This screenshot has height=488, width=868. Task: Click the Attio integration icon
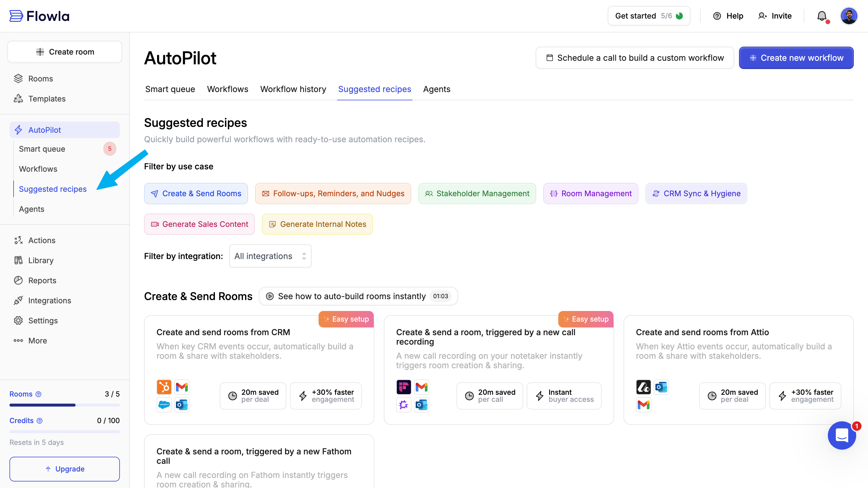point(643,387)
